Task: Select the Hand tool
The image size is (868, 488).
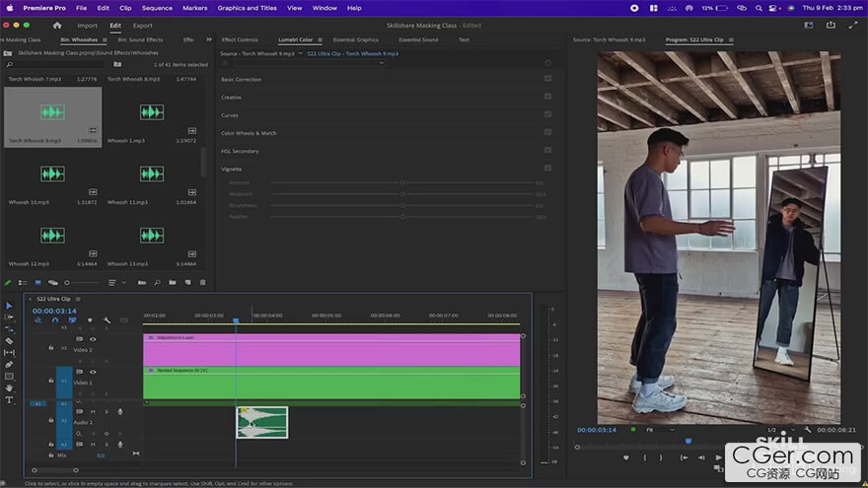Action: pyautogui.click(x=9, y=388)
